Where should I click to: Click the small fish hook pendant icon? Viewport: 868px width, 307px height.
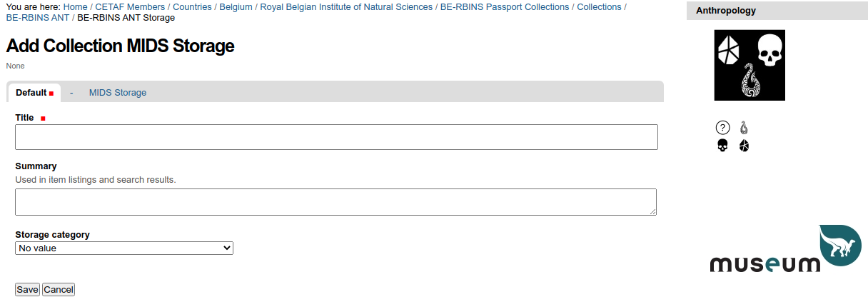744,128
